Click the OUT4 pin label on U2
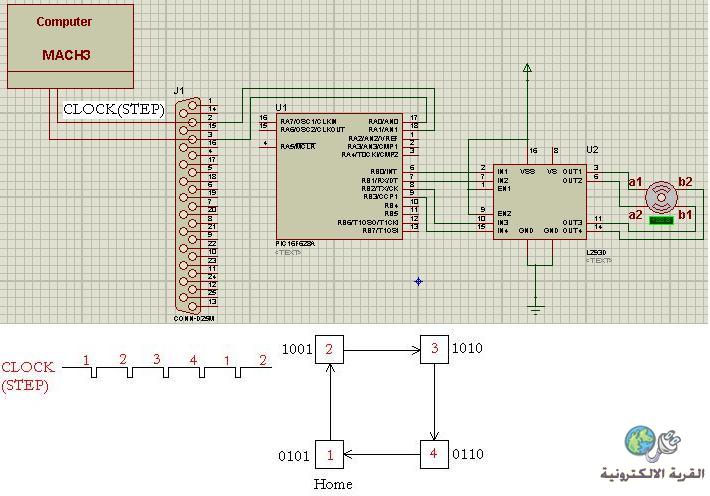Image resolution: width=710 pixels, height=496 pixels. [x=572, y=231]
